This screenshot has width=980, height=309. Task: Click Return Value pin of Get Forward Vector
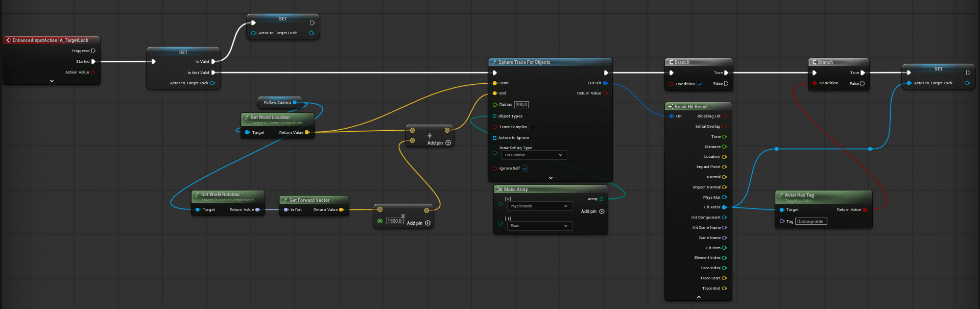(x=341, y=209)
